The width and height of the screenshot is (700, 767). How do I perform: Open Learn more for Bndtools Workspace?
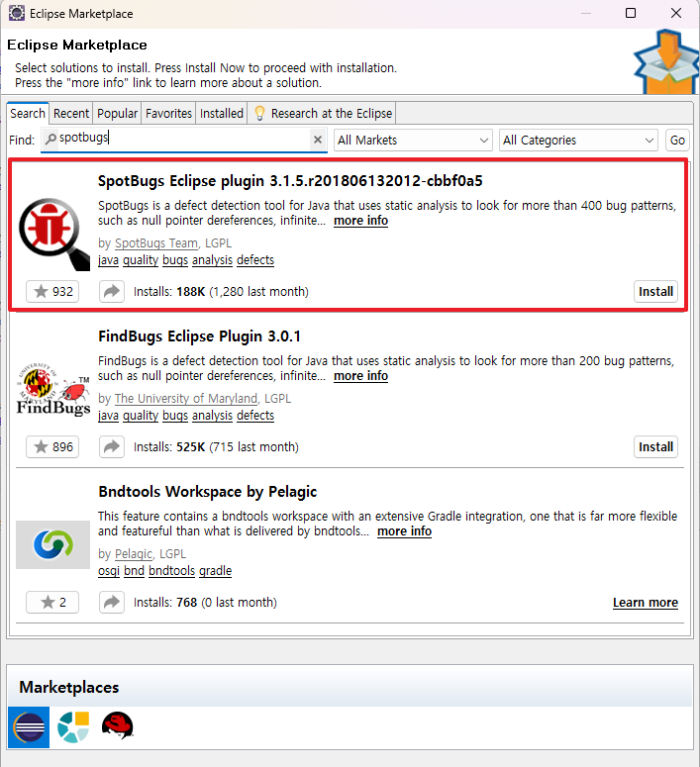click(x=646, y=603)
